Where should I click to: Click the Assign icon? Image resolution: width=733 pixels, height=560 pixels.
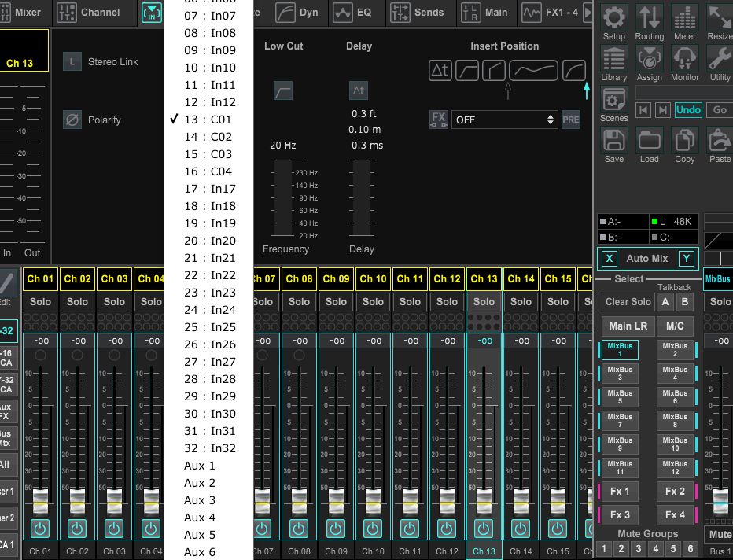click(x=650, y=58)
